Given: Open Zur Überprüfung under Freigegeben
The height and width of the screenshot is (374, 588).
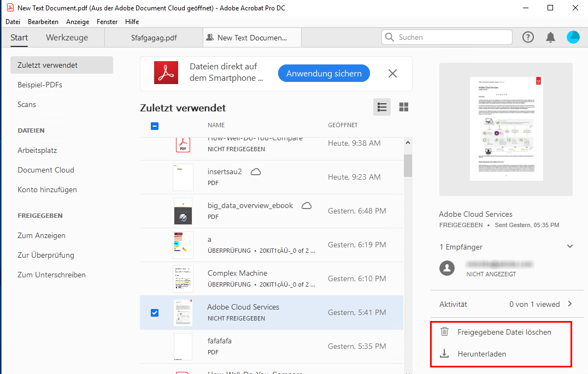Looking at the screenshot, I should click(46, 255).
